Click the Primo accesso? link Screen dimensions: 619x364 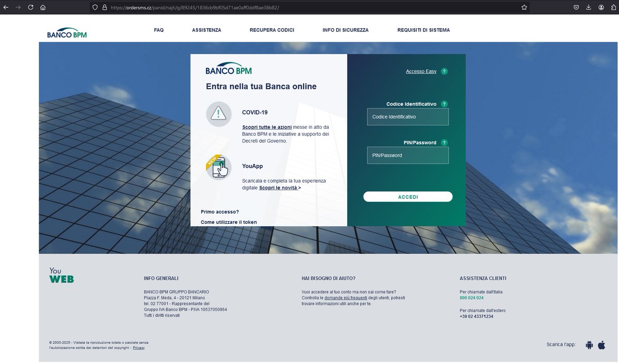220,212
